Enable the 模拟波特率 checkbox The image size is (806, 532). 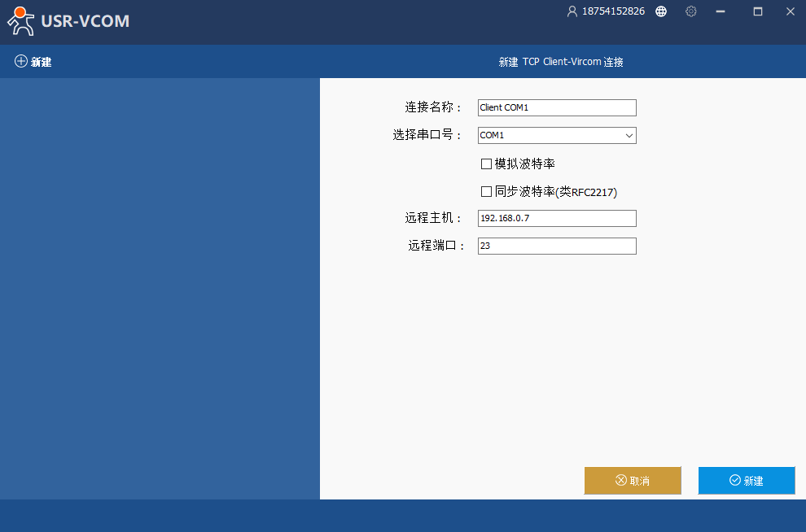pyautogui.click(x=487, y=164)
